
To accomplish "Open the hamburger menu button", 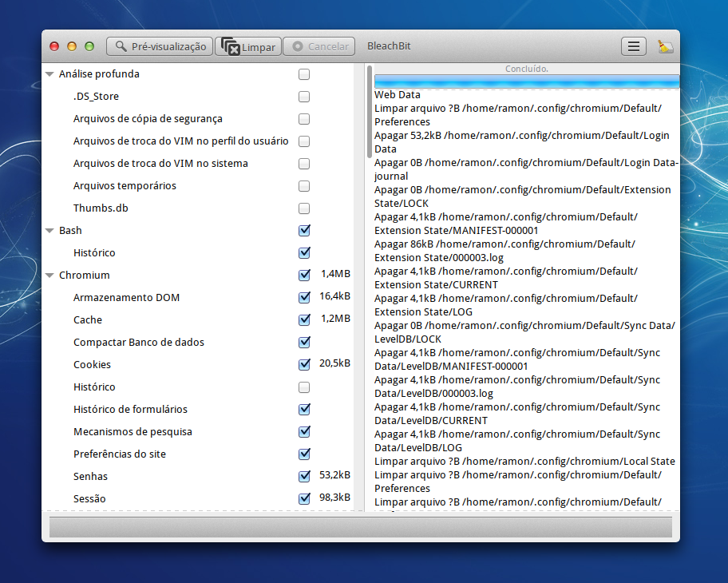I will 633,46.
